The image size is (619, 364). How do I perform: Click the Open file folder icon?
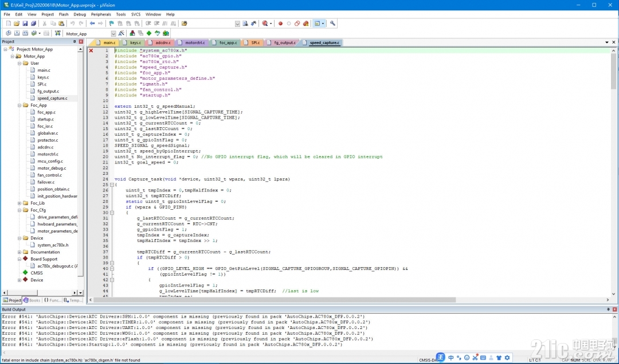pyautogui.click(x=17, y=24)
